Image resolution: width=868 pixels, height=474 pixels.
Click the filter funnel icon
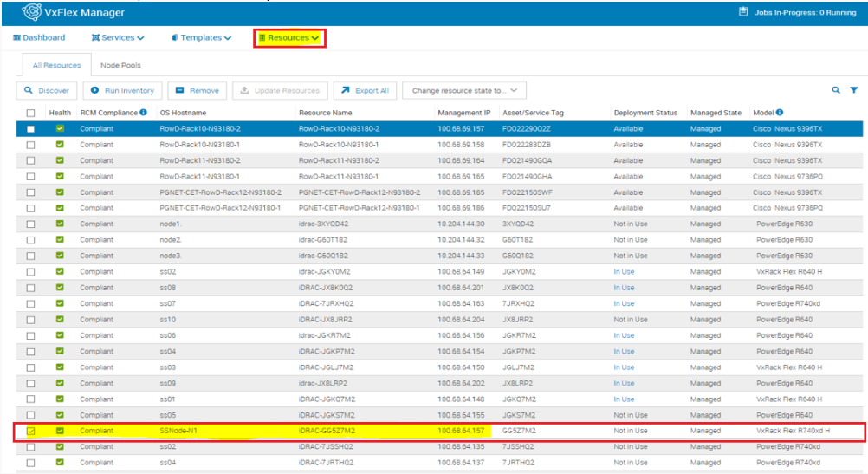coord(853,90)
